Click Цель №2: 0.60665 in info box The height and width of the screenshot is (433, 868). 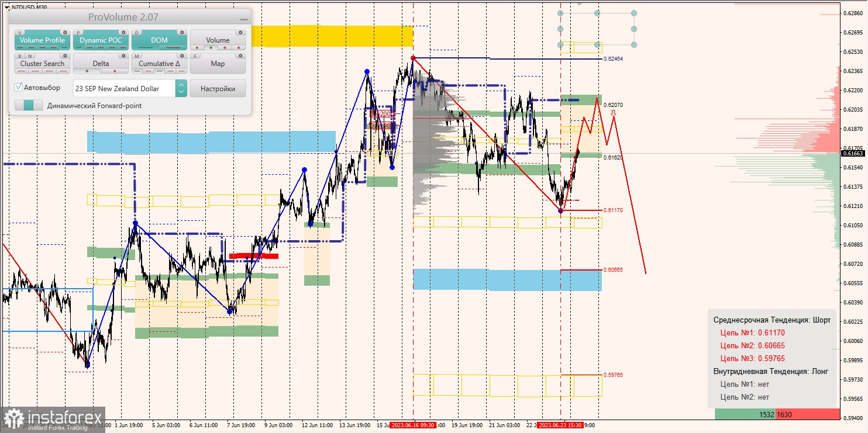click(x=753, y=346)
